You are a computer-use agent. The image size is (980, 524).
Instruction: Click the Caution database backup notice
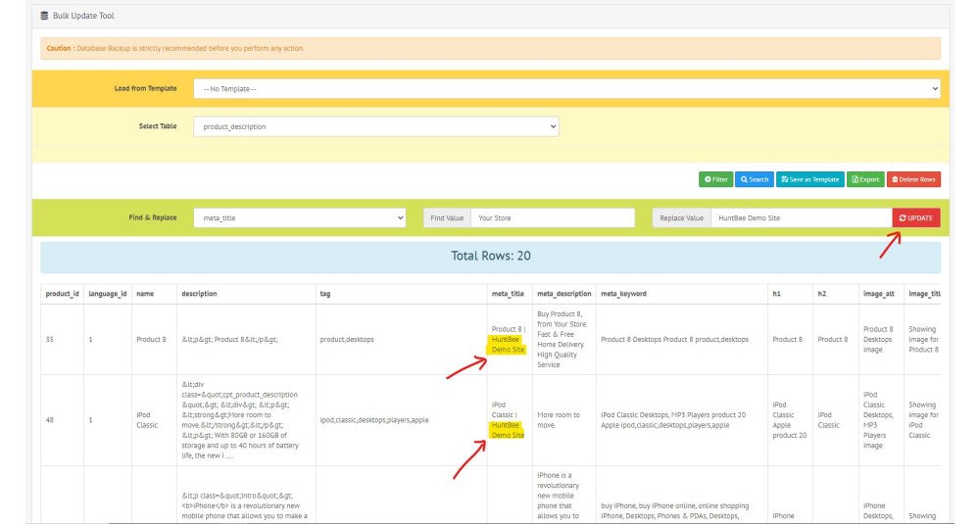click(491, 49)
